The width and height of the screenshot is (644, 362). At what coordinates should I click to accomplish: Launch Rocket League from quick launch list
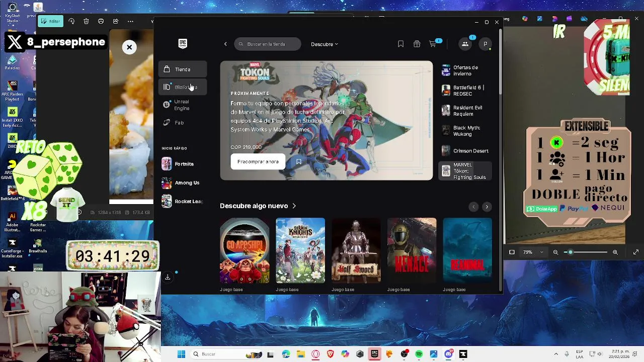click(x=183, y=201)
